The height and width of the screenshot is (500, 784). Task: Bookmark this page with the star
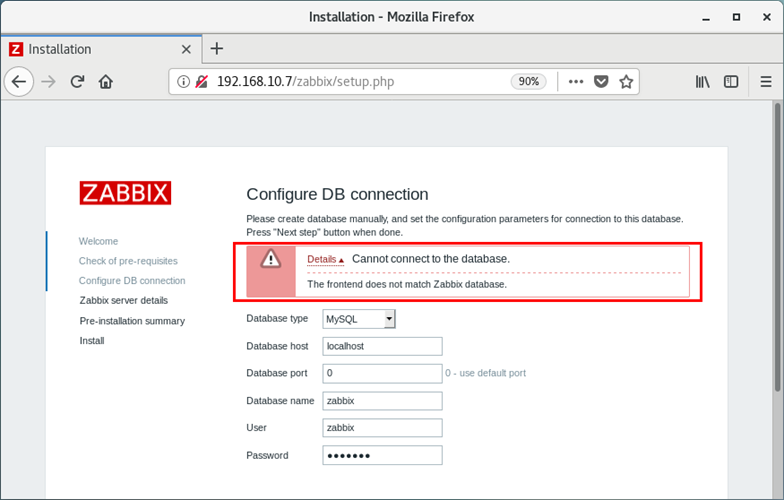tap(626, 82)
